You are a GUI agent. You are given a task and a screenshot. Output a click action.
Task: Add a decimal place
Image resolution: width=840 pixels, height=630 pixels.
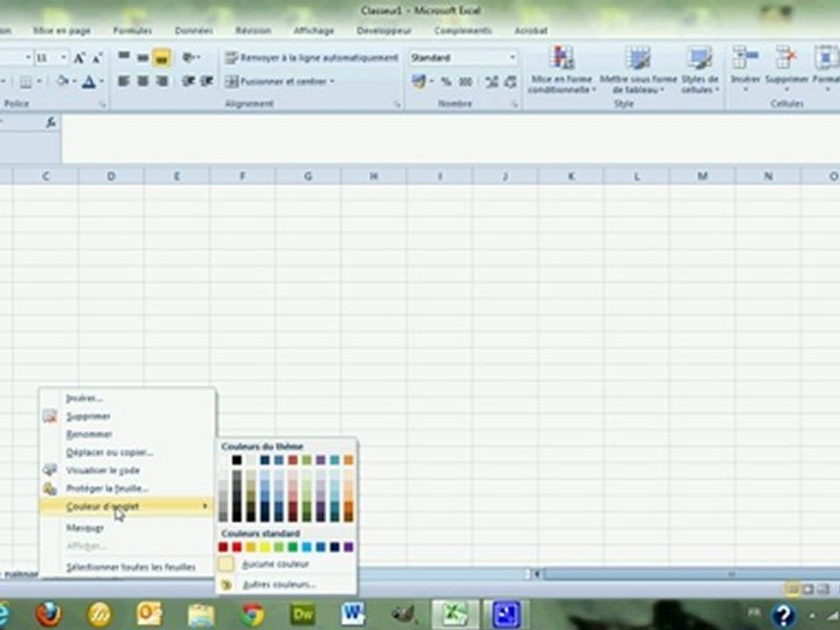(492, 82)
